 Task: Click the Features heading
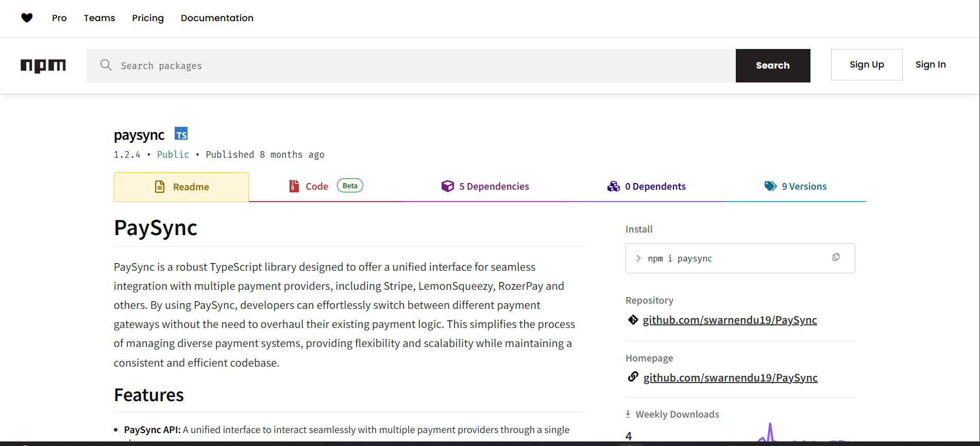point(149,395)
